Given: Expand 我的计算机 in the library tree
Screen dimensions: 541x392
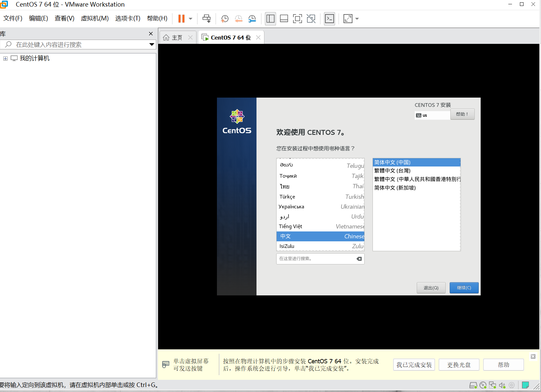Looking at the screenshot, I should pos(5,58).
